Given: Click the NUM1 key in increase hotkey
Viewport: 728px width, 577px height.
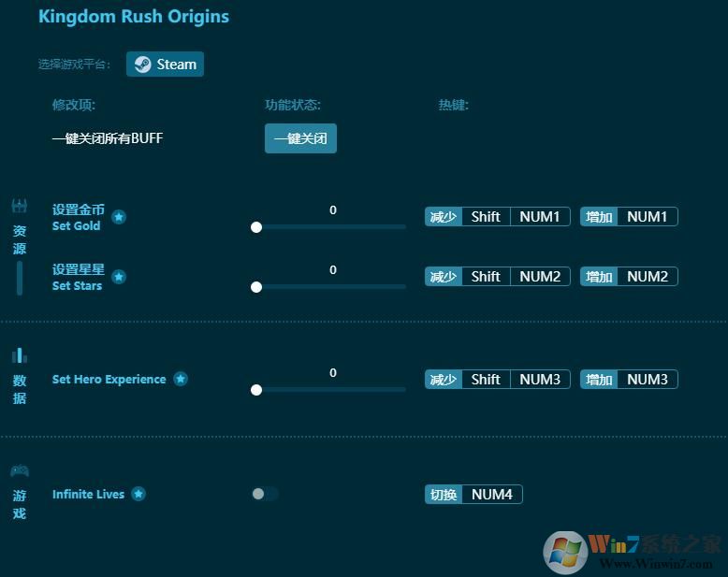Looking at the screenshot, I should click(648, 217).
